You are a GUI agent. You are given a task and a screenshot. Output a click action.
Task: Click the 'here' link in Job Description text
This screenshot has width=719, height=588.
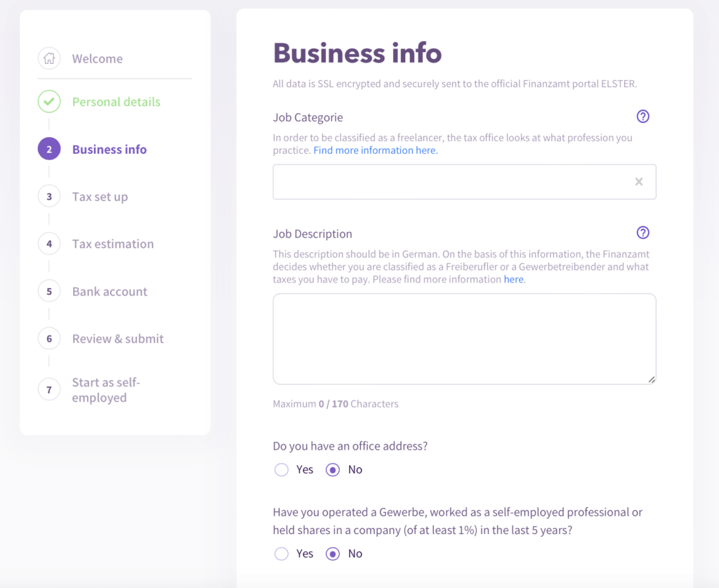pyautogui.click(x=513, y=280)
